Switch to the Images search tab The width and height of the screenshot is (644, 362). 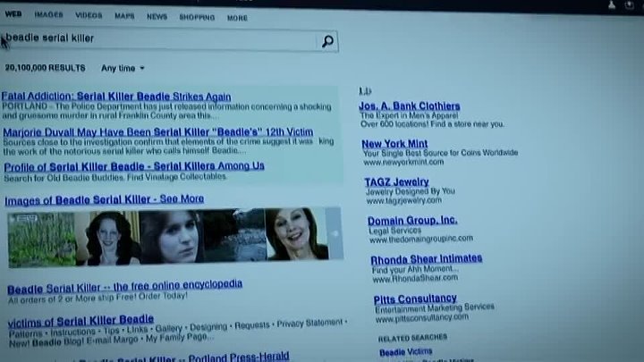pyautogui.click(x=48, y=15)
